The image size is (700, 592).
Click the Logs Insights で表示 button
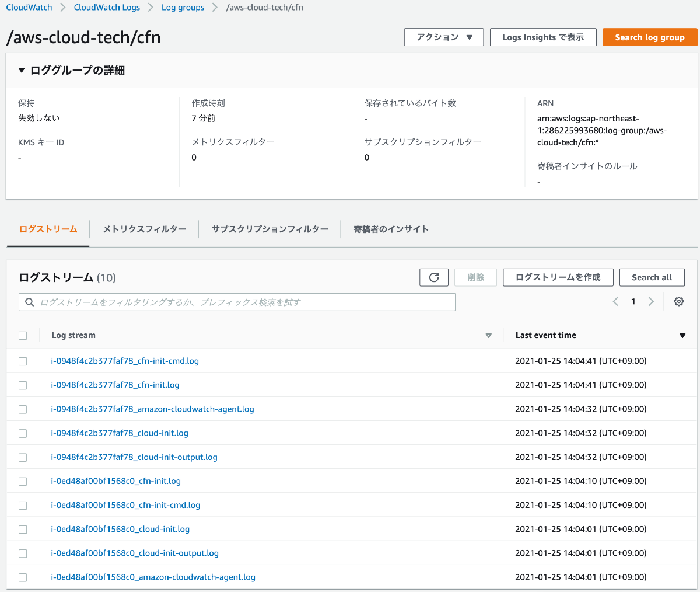(x=543, y=37)
